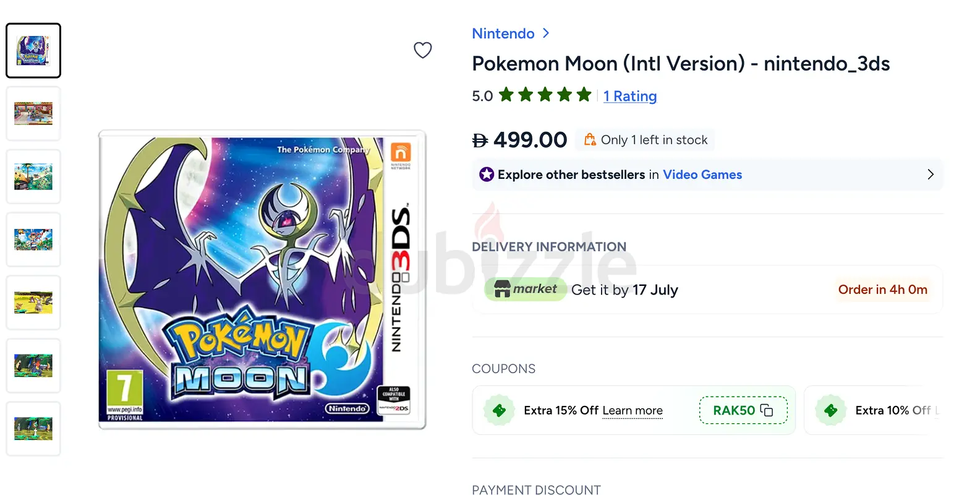Add item to wishlist with heart icon
The width and height of the screenshot is (980, 495).
tap(423, 50)
